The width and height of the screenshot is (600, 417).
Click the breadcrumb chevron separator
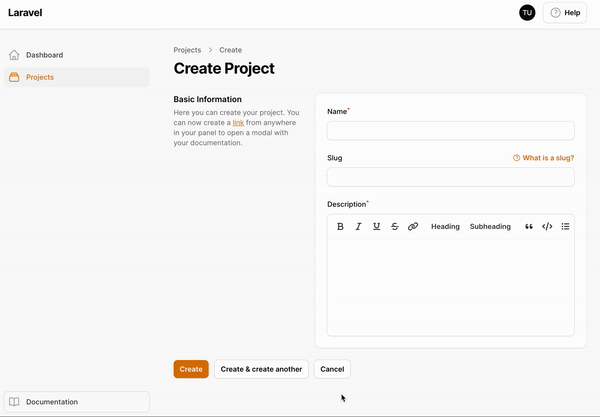pos(210,50)
